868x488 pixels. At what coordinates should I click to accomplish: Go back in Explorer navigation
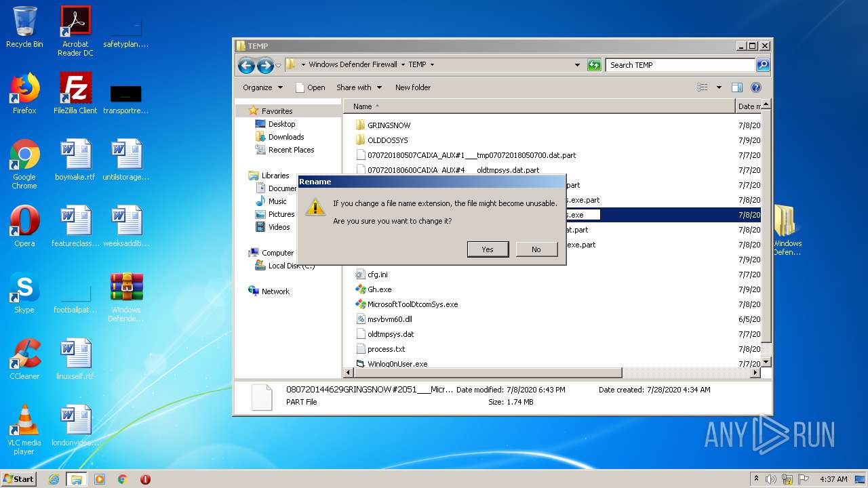[x=246, y=65]
